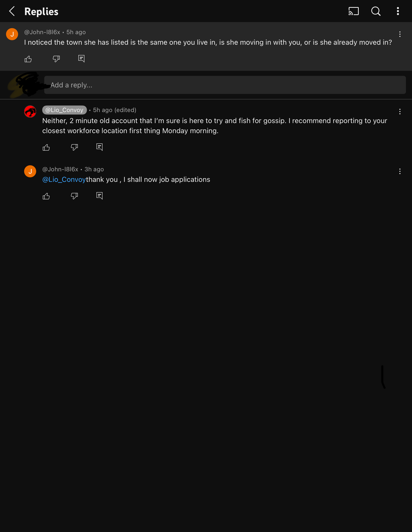412x532 pixels.
Task: Open options menu for Lio_Convoy reply
Action: tap(400, 112)
